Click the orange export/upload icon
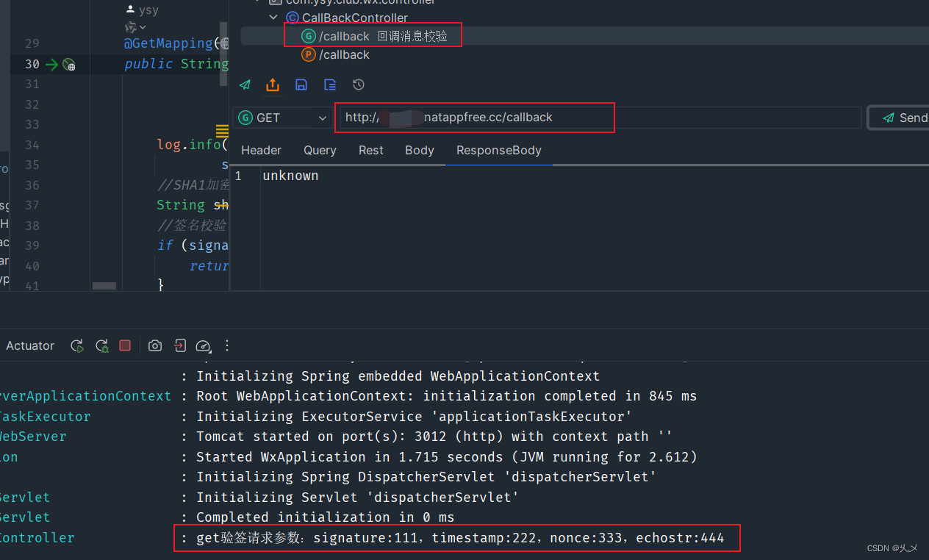The width and height of the screenshot is (929, 560). click(273, 85)
